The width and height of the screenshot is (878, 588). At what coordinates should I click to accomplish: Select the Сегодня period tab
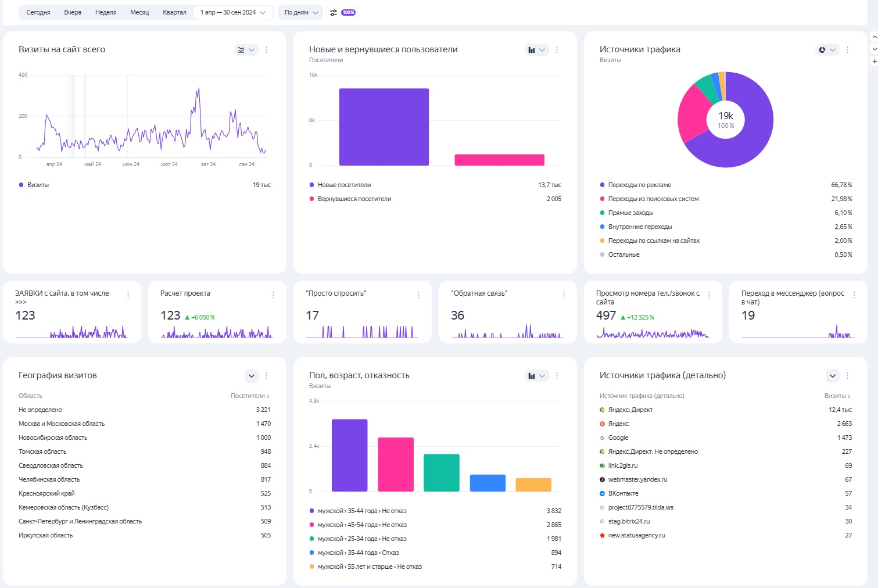pos(38,12)
